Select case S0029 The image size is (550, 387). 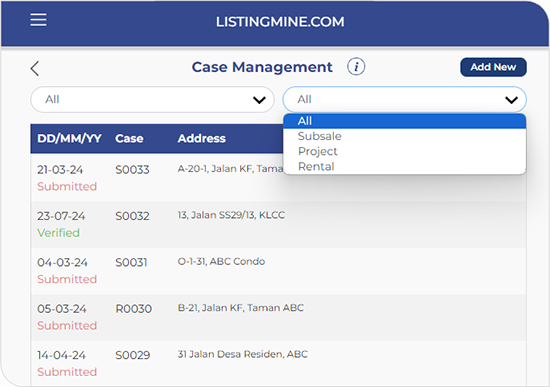coord(133,355)
